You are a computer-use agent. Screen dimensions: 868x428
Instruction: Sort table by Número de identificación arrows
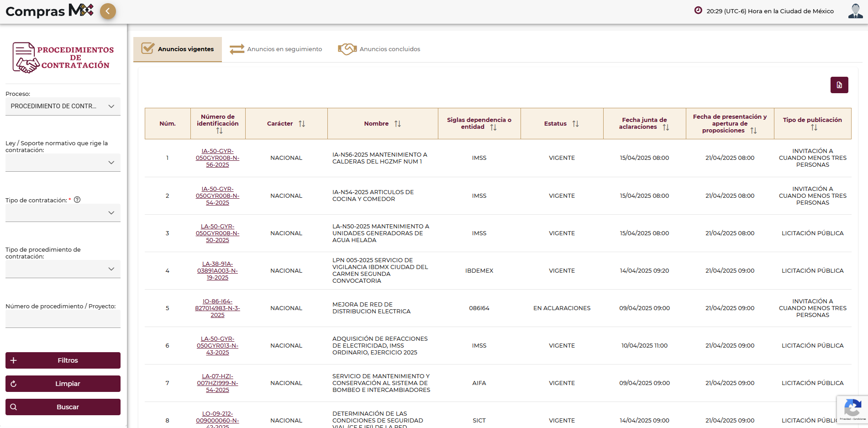tap(219, 131)
